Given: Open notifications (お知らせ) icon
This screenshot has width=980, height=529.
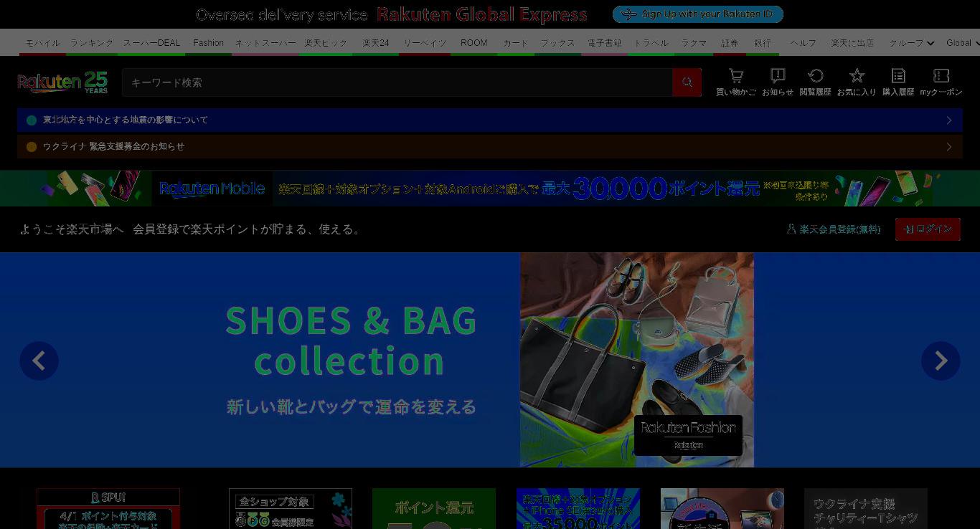Looking at the screenshot, I should coord(778,82).
